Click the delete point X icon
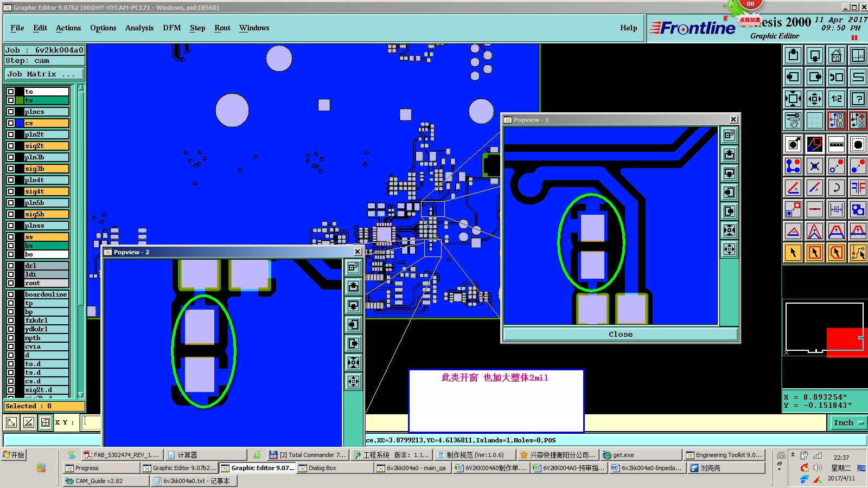 (815, 166)
